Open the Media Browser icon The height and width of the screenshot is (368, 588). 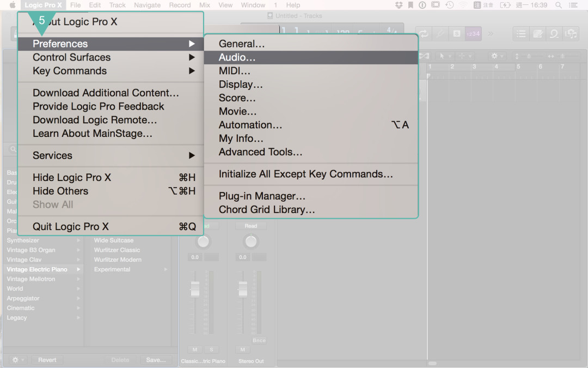point(571,33)
